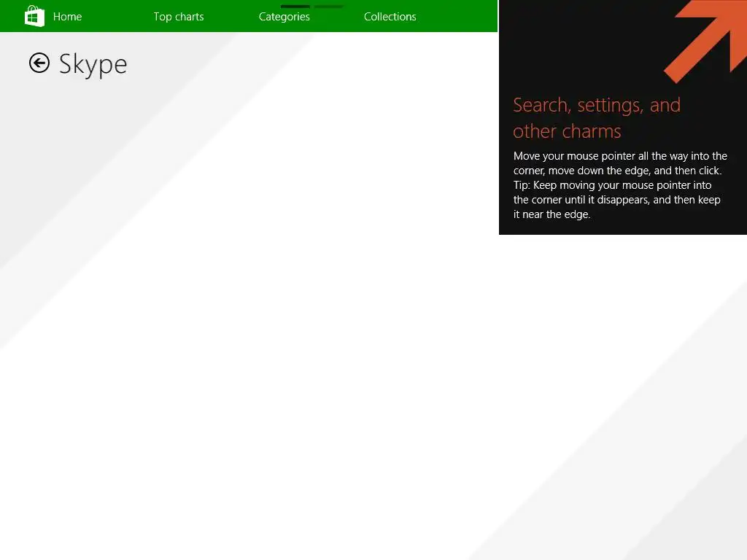The width and height of the screenshot is (747, 560).
Task: Open the Home tab in the Store
Action: click(x=67, y=17)
